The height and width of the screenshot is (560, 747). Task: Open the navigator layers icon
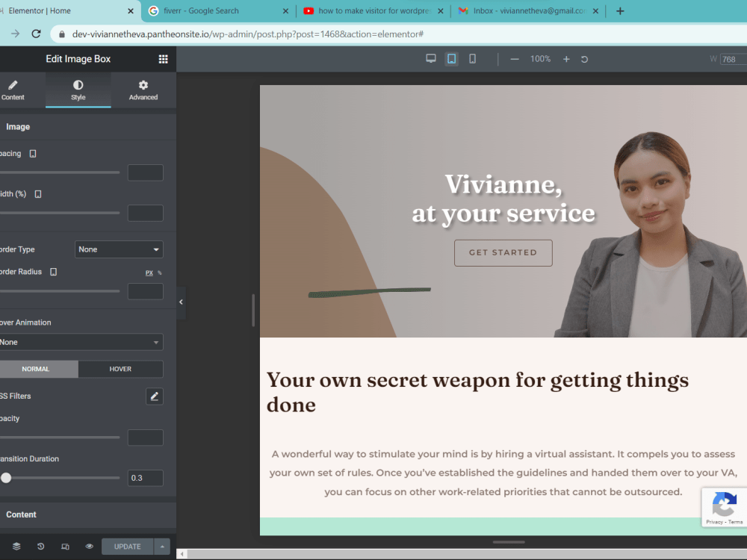point(16,547)
